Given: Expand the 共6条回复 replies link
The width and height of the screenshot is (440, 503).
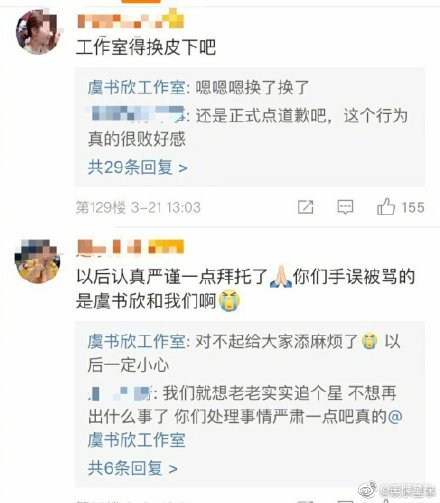Looking at the screenshot, I should point(132,468).
